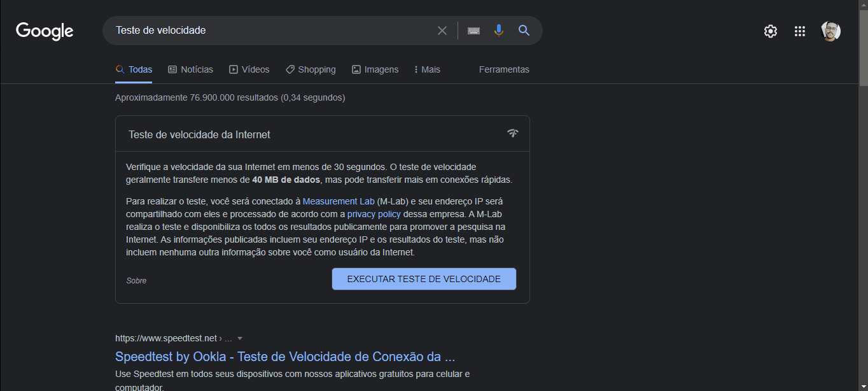The height and width of the screenshot is (391, 868).
Task: Start voice search with the microphone
Action: [499, 31]
